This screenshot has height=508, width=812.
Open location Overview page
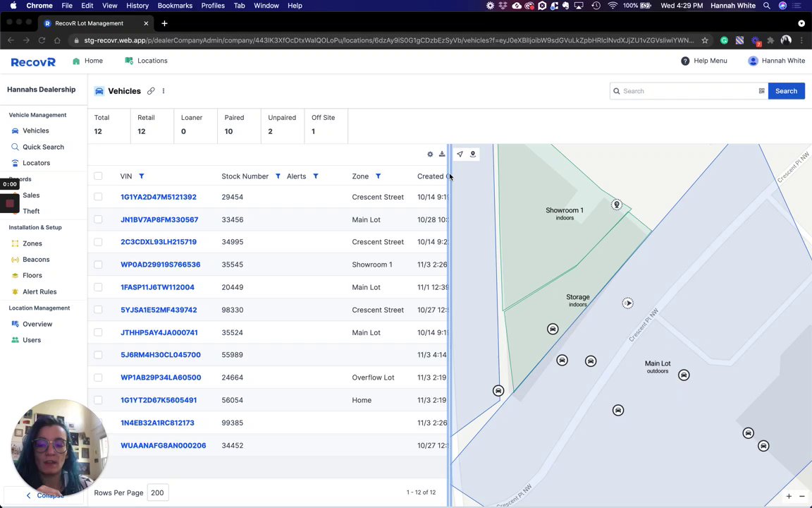point(37,324)
